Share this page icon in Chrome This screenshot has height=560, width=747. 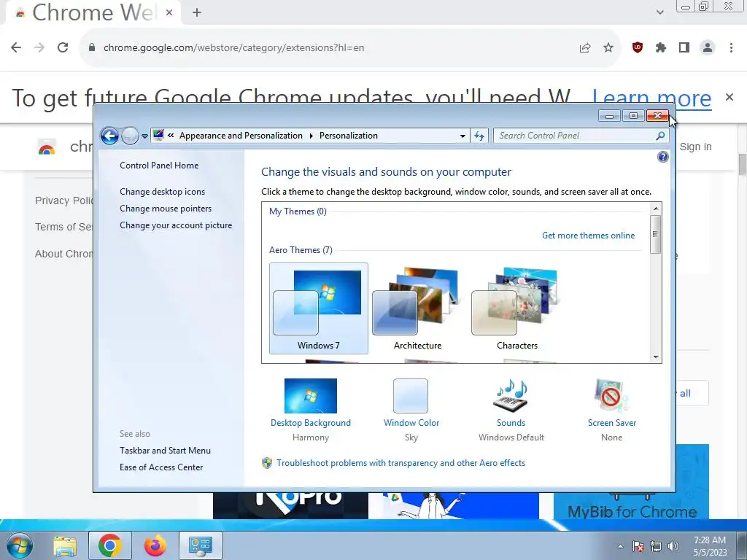tap(585, 47)
